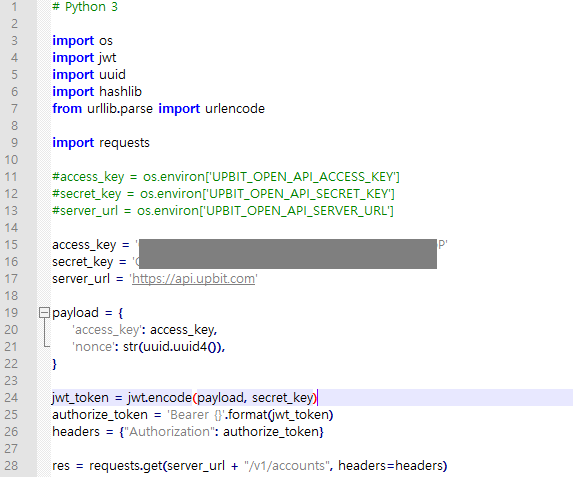Click 'import requests' on line 9
Screen dimensions: 573x477
pos(101,143)
